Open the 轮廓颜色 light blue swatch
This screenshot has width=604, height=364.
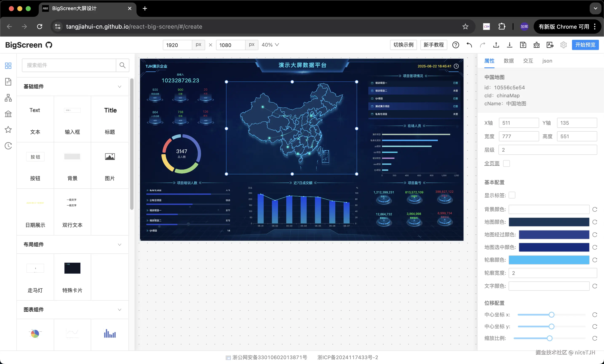pyautogui.click(x=549, y=260)
